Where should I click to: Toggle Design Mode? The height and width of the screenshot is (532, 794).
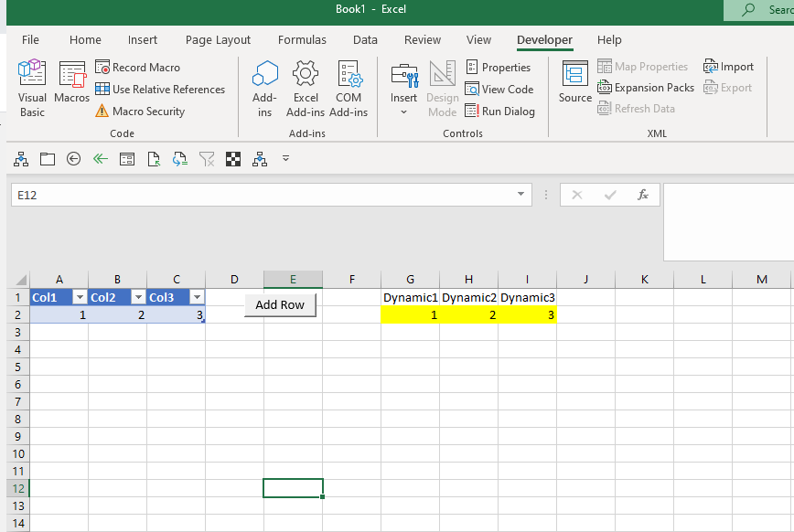click(x=443, y=89)
